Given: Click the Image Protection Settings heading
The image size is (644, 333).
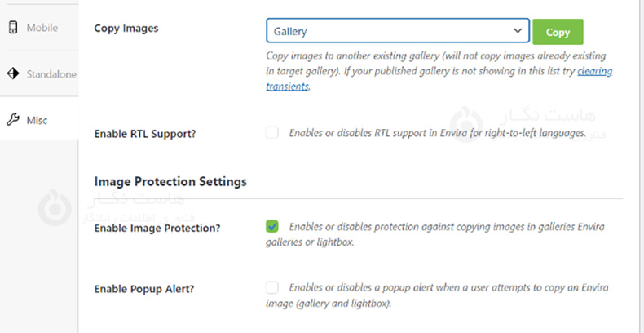Looking at the screenshot, I should click(170, 180).
